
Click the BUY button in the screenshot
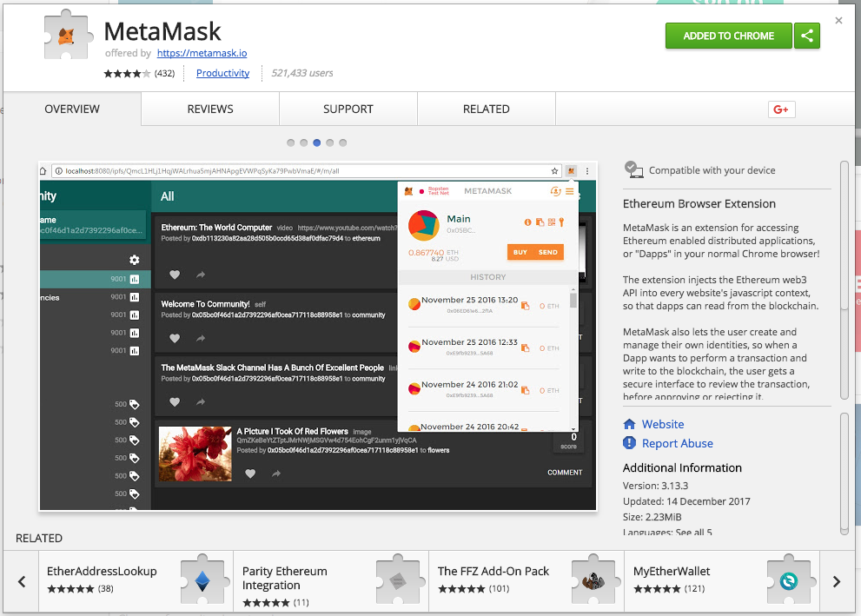tap(520, 252)
